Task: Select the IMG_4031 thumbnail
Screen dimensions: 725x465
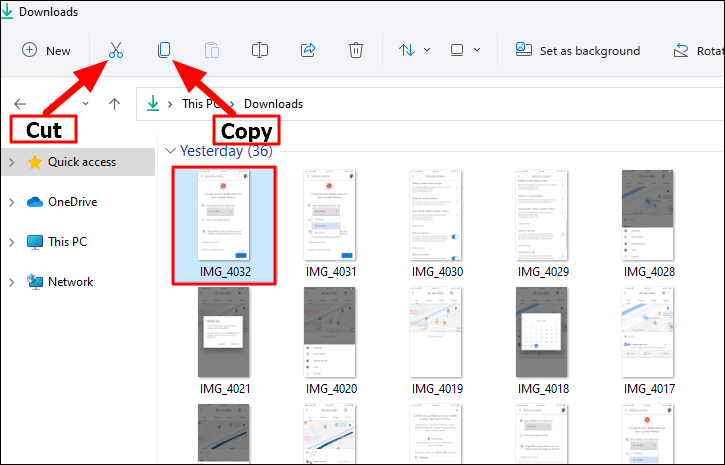Action: coord(330,218)
